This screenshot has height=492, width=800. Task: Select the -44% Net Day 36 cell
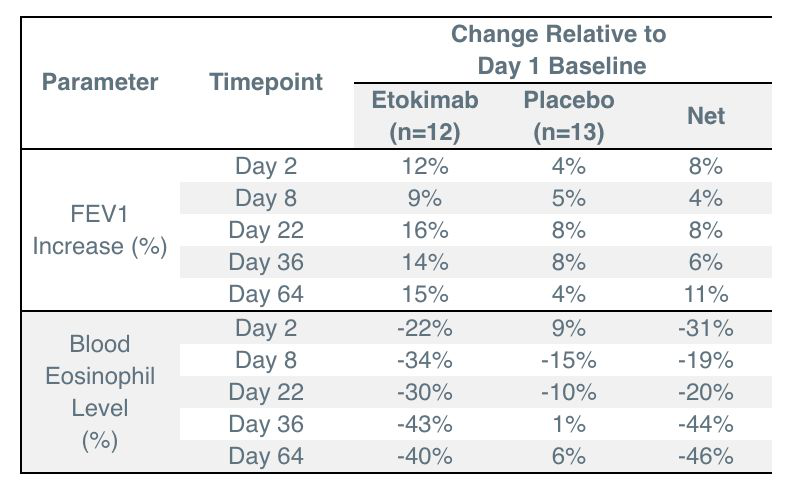click(706, 424)
